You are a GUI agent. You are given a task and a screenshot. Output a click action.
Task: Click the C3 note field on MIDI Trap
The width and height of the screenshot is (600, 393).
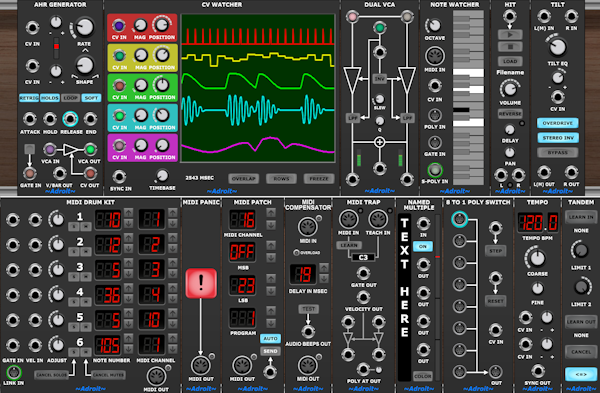pyautogui.click(x=363, y=257)
